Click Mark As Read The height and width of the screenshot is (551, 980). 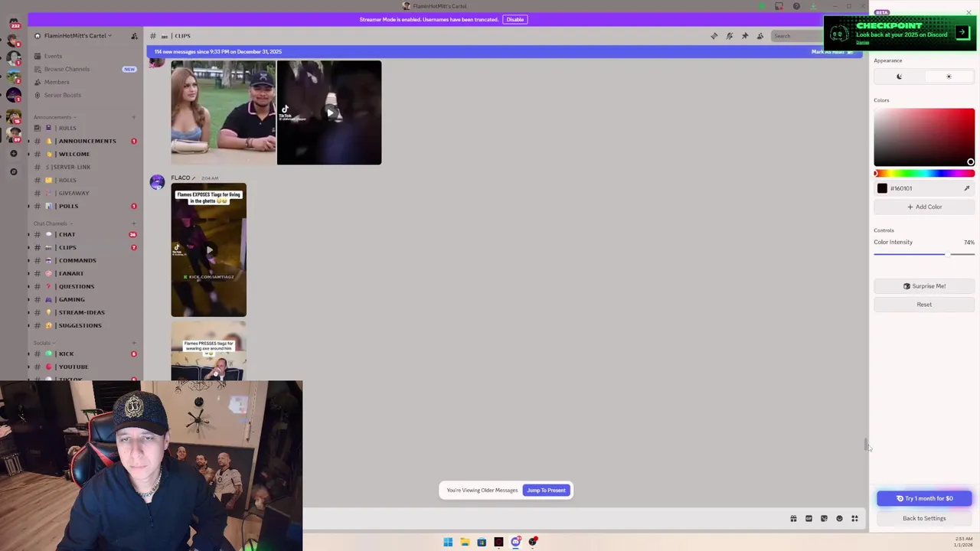pyautogui.click(x=831, y=51)
